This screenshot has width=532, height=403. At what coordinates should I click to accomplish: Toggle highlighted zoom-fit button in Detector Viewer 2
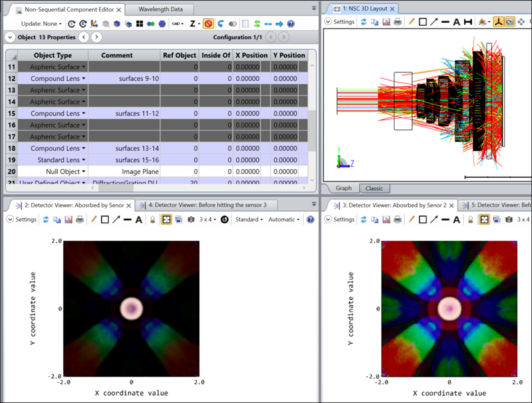[x=166, y=219]
